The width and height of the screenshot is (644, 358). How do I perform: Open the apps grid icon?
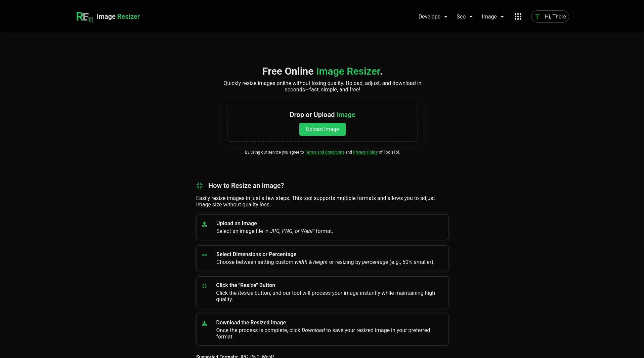518,16
